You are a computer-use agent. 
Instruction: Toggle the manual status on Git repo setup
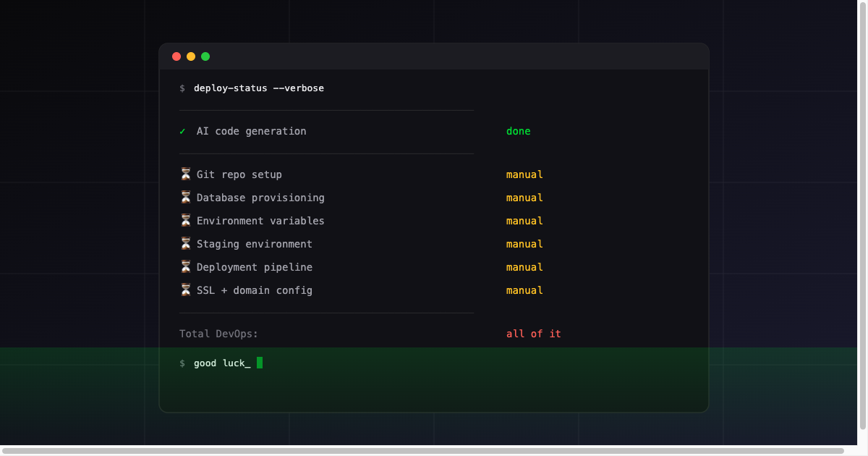point(524,174)
